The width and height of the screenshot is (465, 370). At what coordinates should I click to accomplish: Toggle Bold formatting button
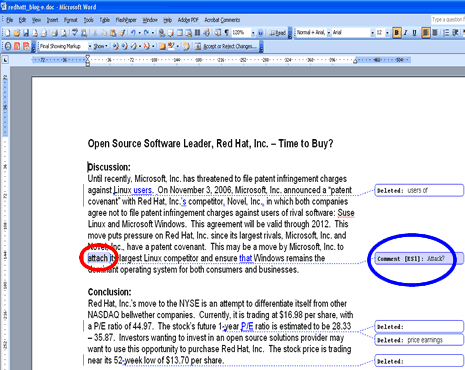coord(397,33)
